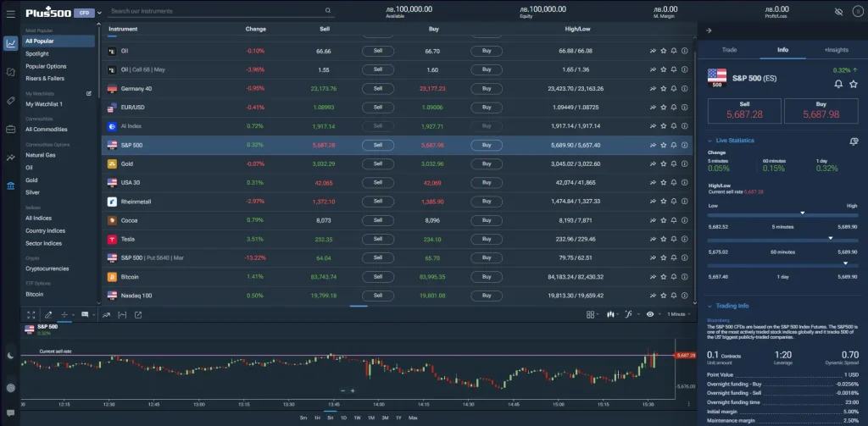Open Cryptocurrencies category in sidebar
This screenshot has height=426, width=868.
pyautogui.click(x=47, y=268)
